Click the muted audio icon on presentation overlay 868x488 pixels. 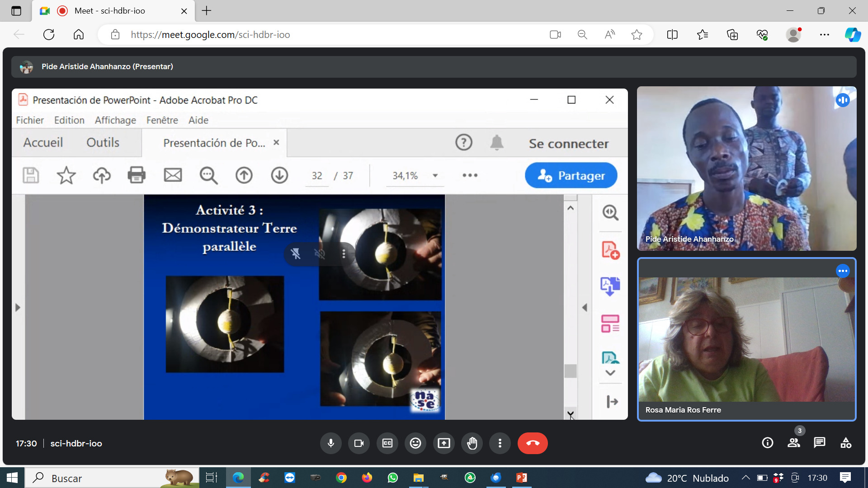(x=320, y=254)
